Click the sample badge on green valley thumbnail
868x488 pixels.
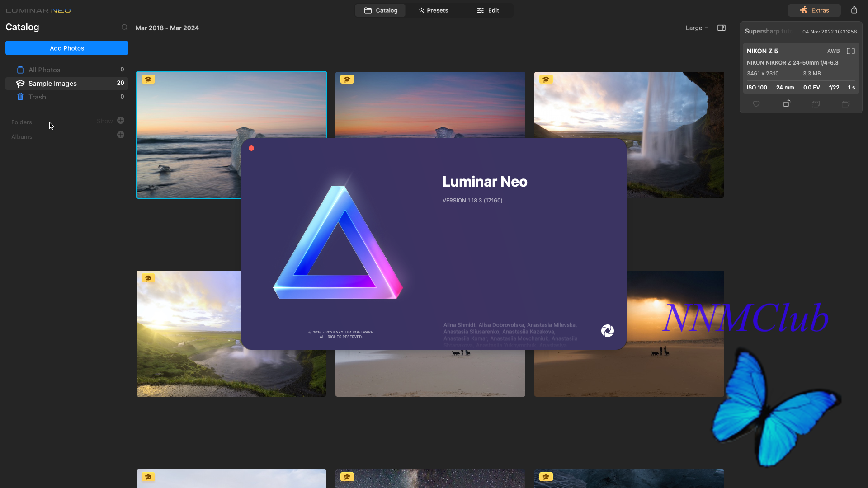point(148,278)
